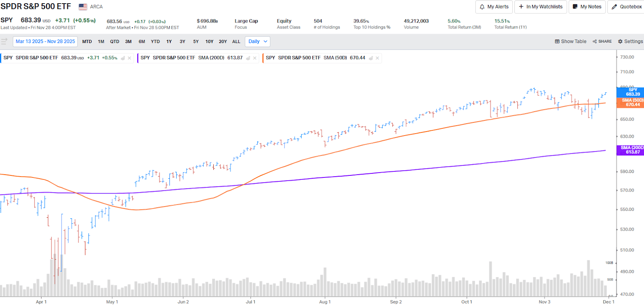
Task: Remove SMA (200D) series from legend
Action: tap(255, 58)
